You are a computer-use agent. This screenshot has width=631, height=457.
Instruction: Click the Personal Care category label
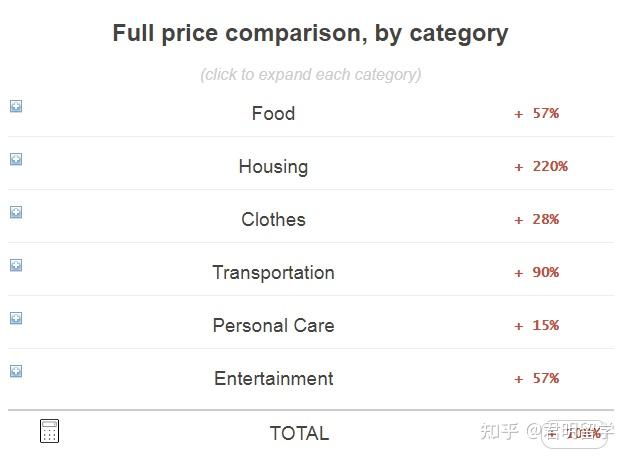(273, 325)
